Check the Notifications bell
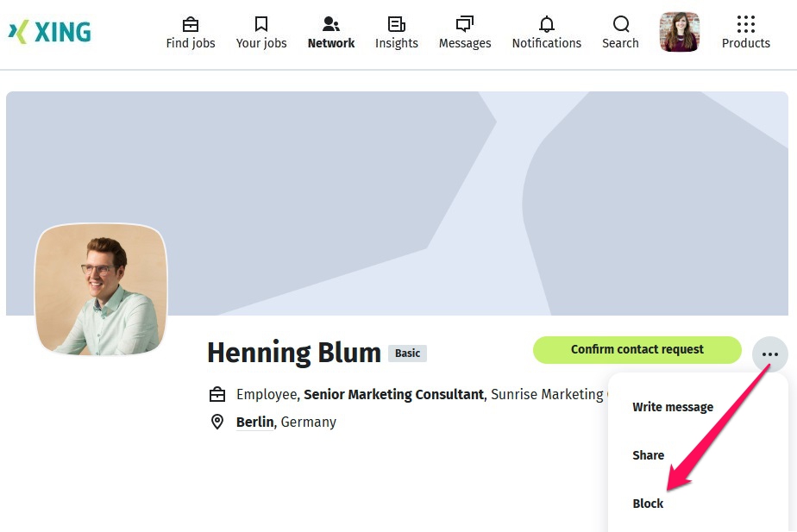 tap(547, 24)
